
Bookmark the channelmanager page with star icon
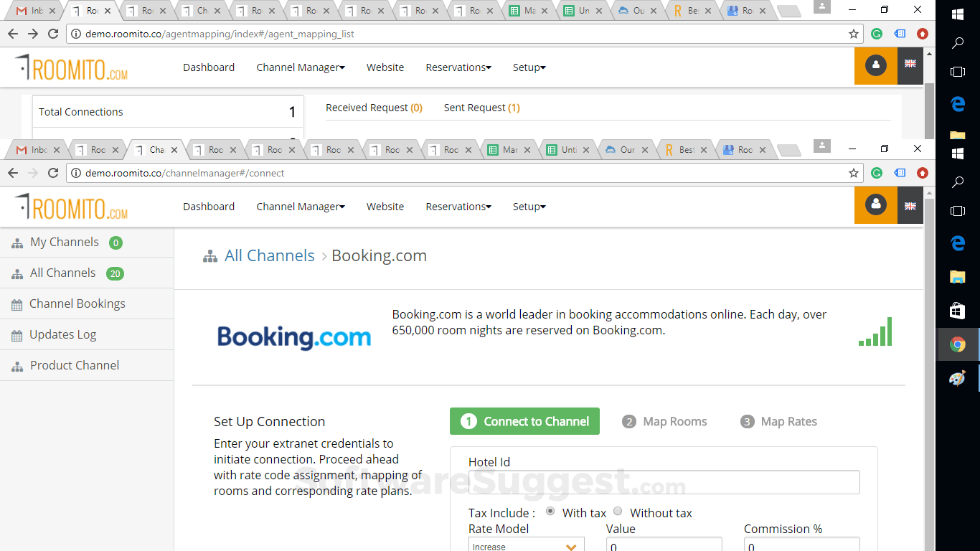(x=854, y=173)
